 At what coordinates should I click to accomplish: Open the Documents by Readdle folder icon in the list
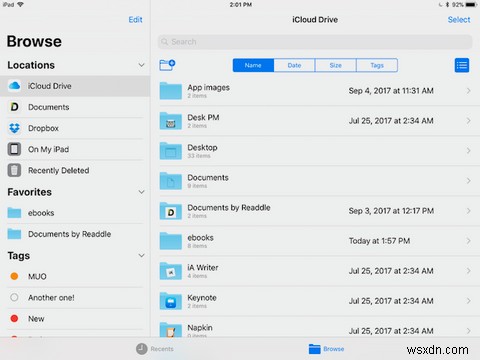[x=171, y=211]
